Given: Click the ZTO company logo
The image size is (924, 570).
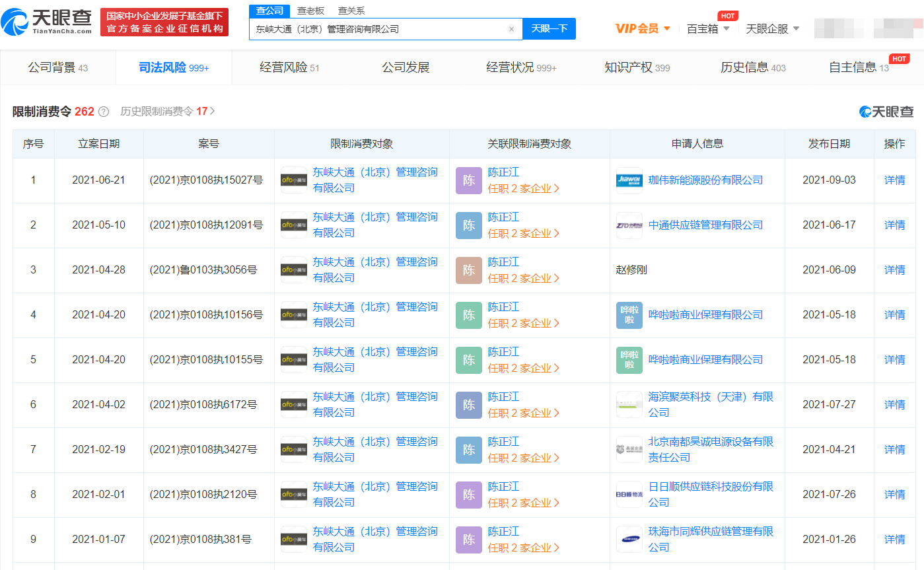Looking at the screenshot, I should coord(629,225).
